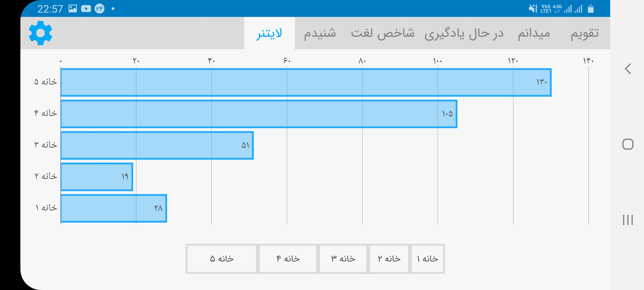Select the لایتنر tab
Image resolution: width=644 pixels, height=290 pixels.
(269, 33)
